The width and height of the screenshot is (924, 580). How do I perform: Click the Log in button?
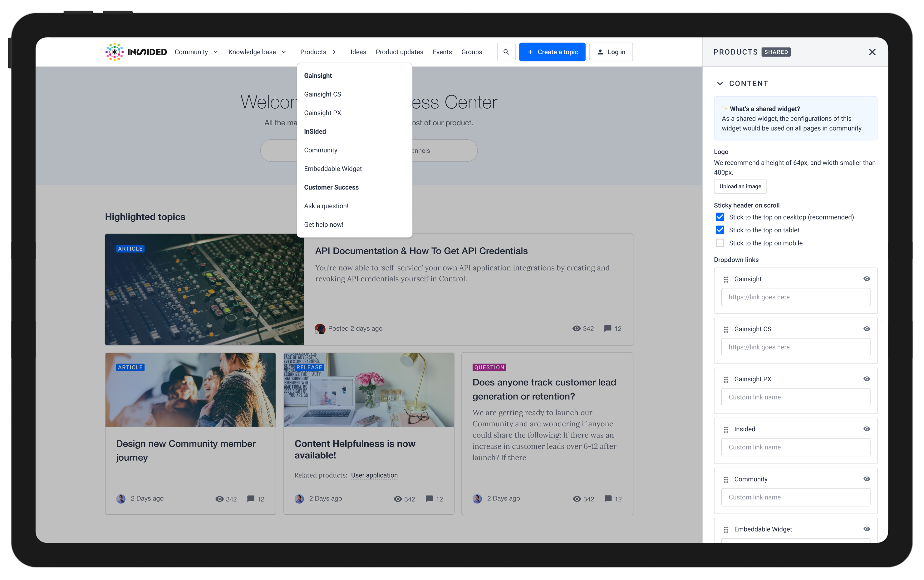(x=611, y=52)
